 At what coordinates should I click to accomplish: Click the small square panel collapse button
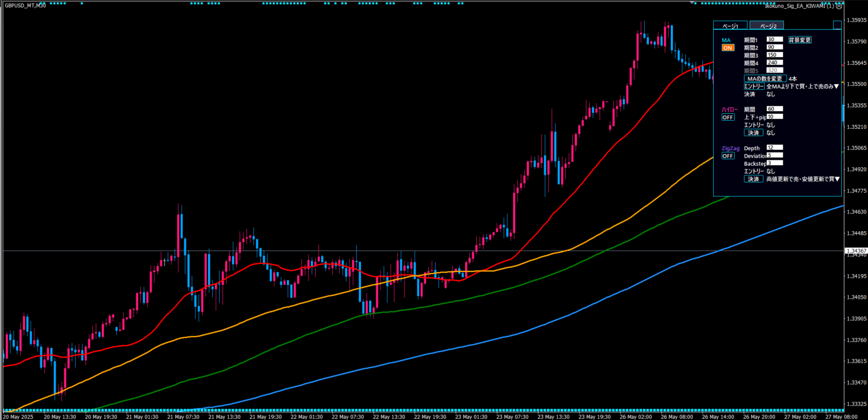tap(837, 25)
